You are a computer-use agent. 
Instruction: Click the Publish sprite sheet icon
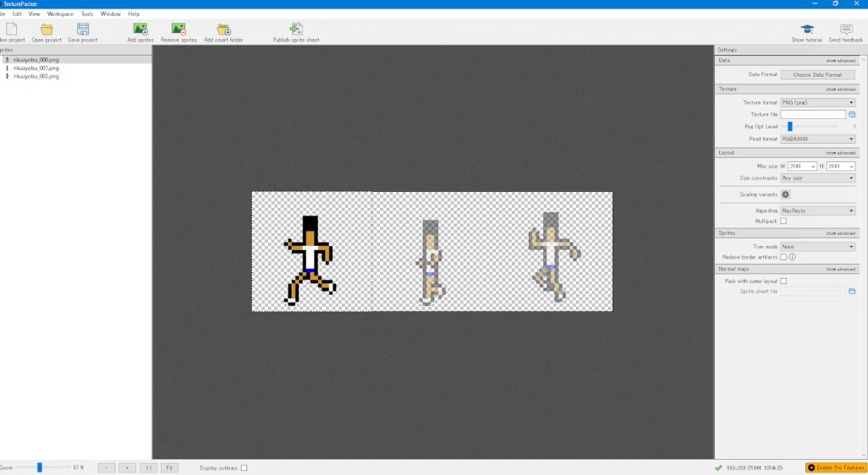point(296,30)
